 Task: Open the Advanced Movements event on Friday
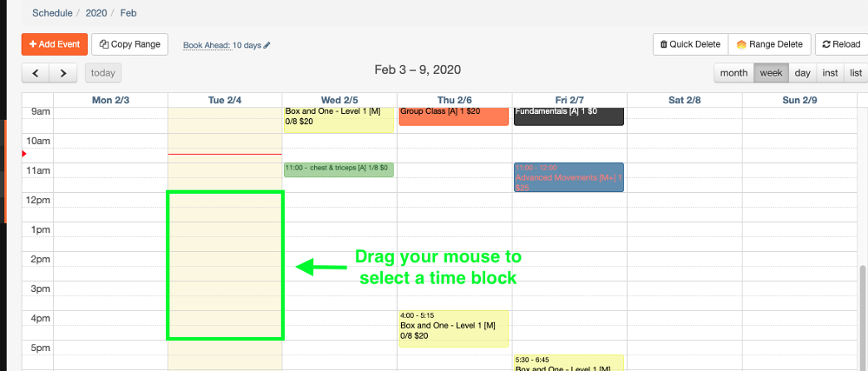(569, 177)
